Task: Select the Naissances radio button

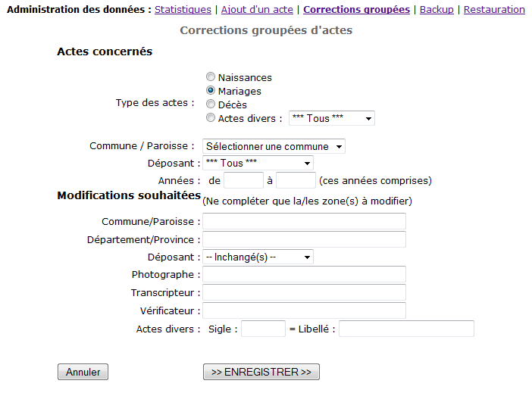Action: click(x=211, y=77)
